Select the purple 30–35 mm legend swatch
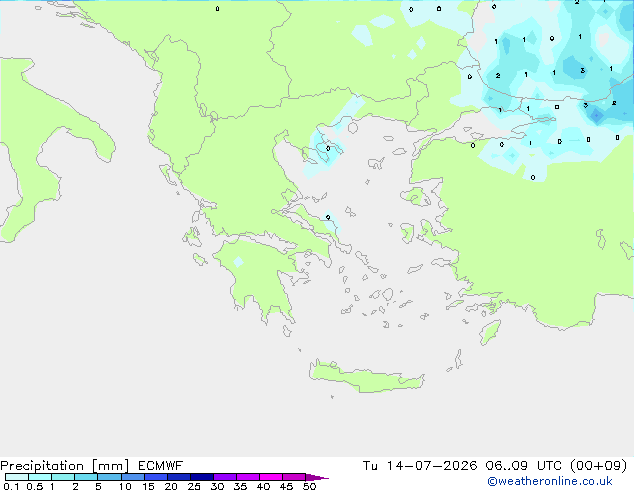Image resolution: width=634 pixels, height=490 pixels. click(224, 477)
